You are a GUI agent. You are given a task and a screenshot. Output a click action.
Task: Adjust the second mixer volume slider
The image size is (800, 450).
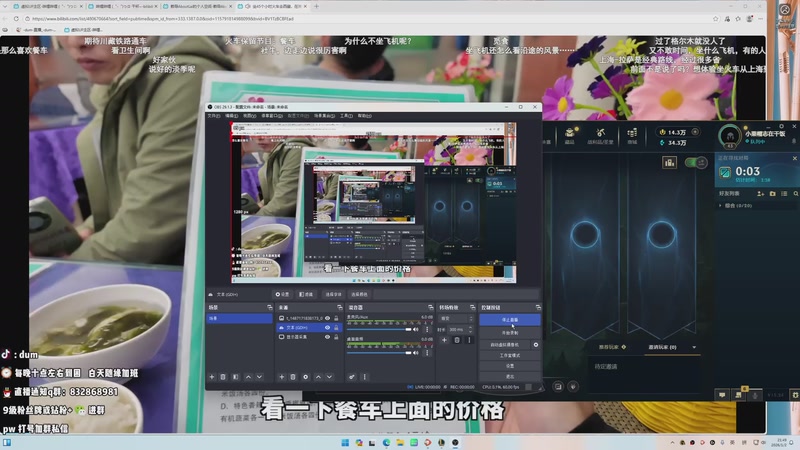(x=379, y=353)
